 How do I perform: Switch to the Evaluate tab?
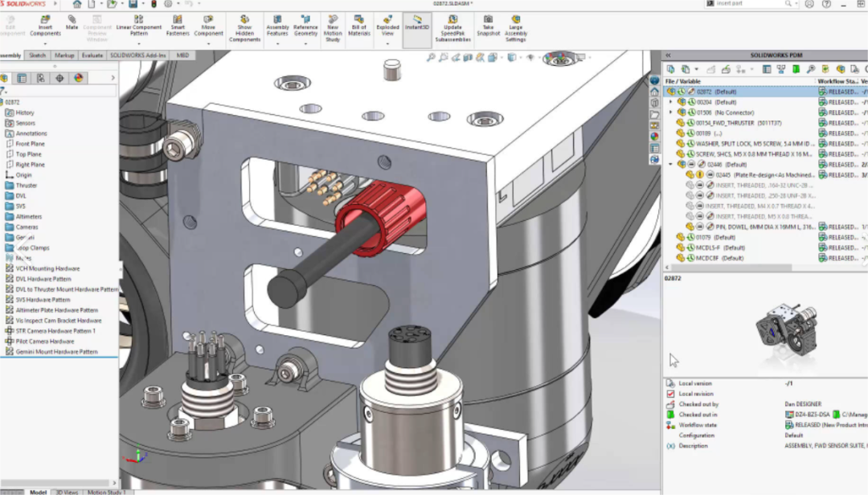[x=92, y=55]
